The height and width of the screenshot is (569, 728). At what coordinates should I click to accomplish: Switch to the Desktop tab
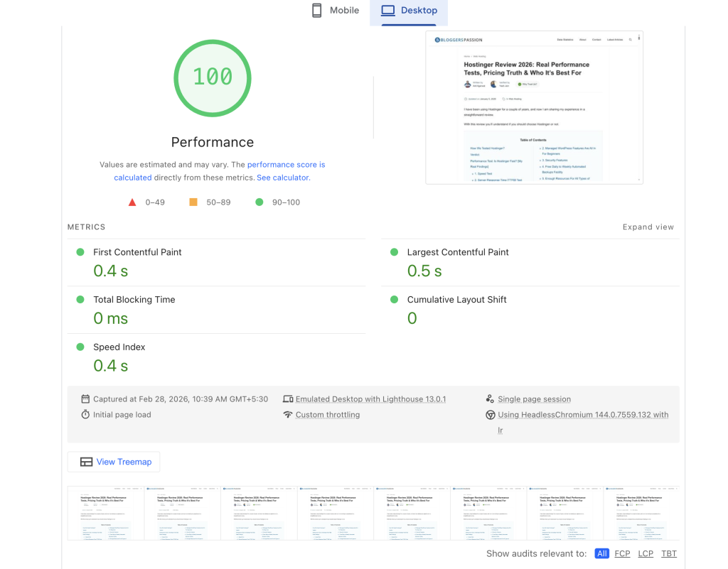tap(409, 11)
